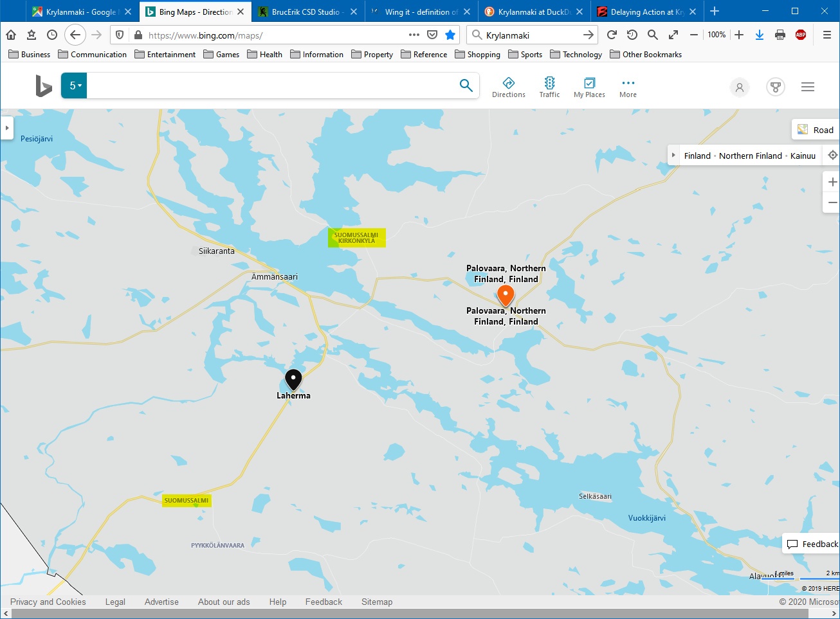The width and height of the screenshot is (840, 619).
Task: Open Directions in Bing Maps
Action: click(508, 87)
